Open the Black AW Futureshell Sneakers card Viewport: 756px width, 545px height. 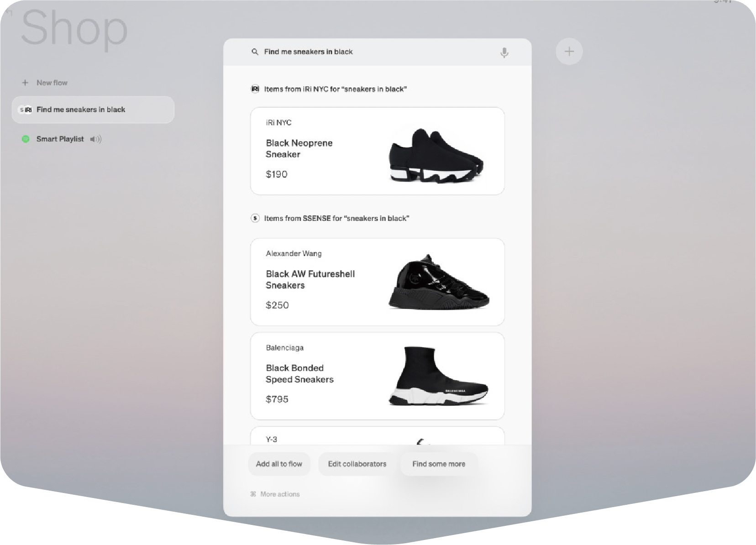(377, 282)
